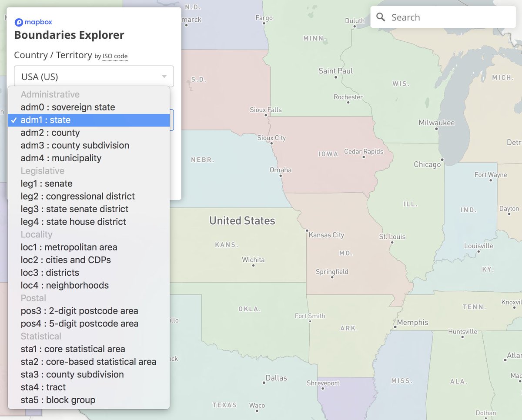Image resolution: width=522 pixels, height=420 pixels.
Task: Click the United States country label
Action: coord(242,220)
